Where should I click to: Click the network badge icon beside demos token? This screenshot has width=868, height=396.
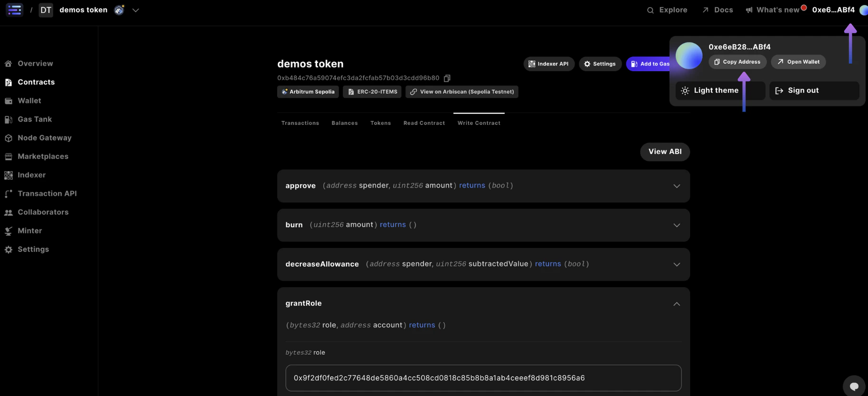click(119, 10)
